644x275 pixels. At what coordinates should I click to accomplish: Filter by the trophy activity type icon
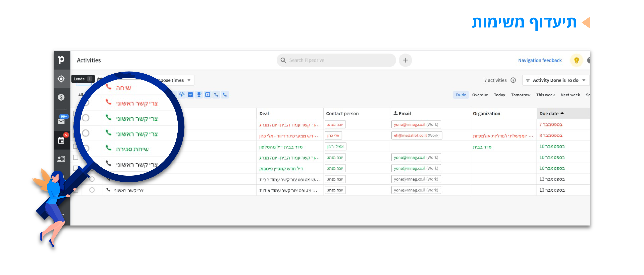coord(199,95)
